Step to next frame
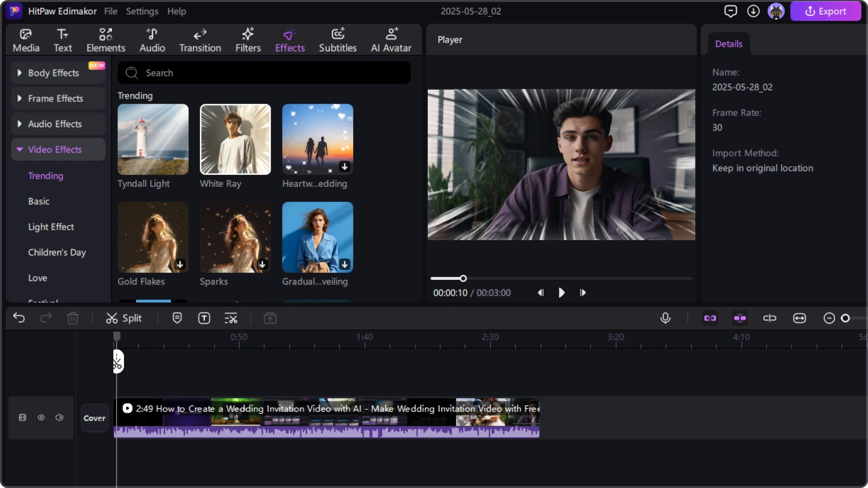The width and height of the screenshot is (868, 488). (583, 293)
